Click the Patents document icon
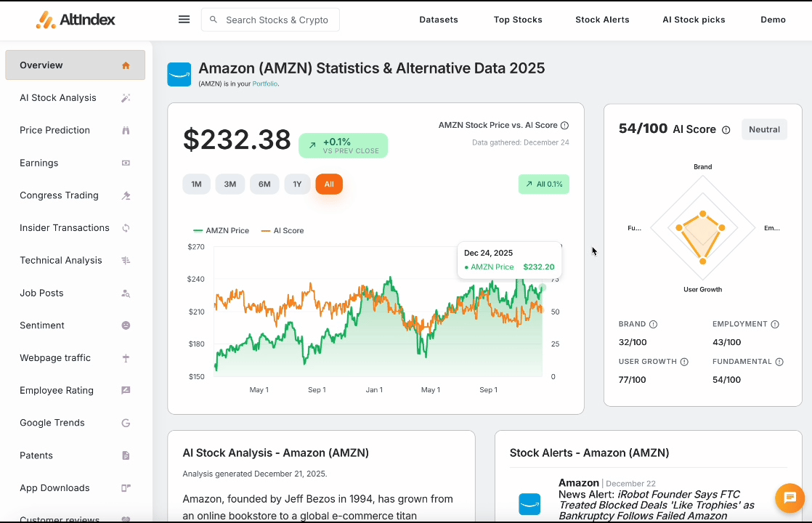The width and height of the screenshot is (812, 523). pos(126,455)
